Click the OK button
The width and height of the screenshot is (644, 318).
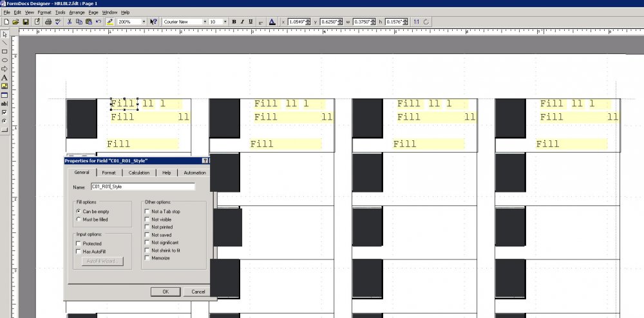[x=166, y=292]
